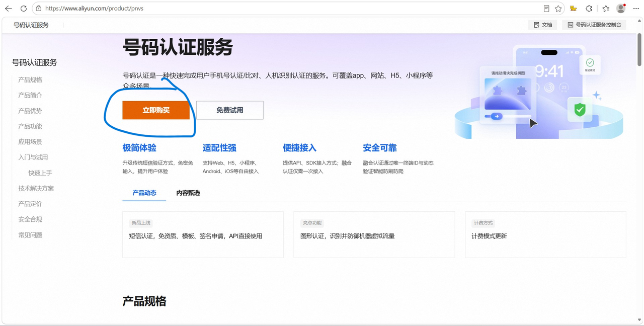Select 产品定价 in the sidebar
Image resolution: width=644 pixels, height=326 pixels.
30,204
